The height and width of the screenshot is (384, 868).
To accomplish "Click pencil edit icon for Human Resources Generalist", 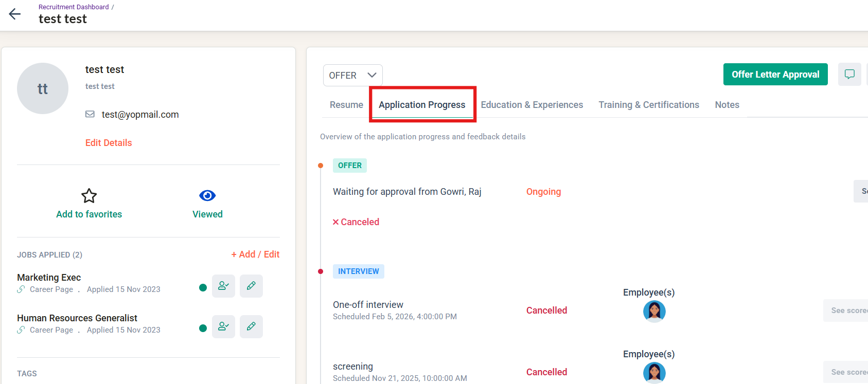I will pyautogui.click(x=251, y=326).
